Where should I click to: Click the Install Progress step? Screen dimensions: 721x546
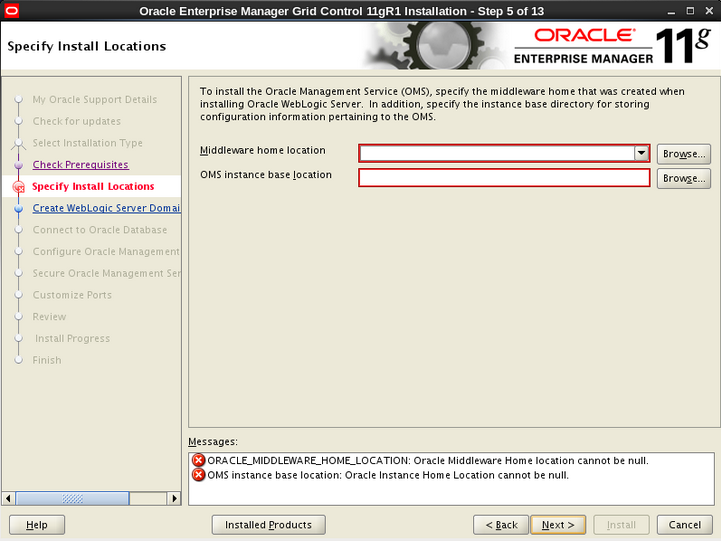[x=73, y=339]
